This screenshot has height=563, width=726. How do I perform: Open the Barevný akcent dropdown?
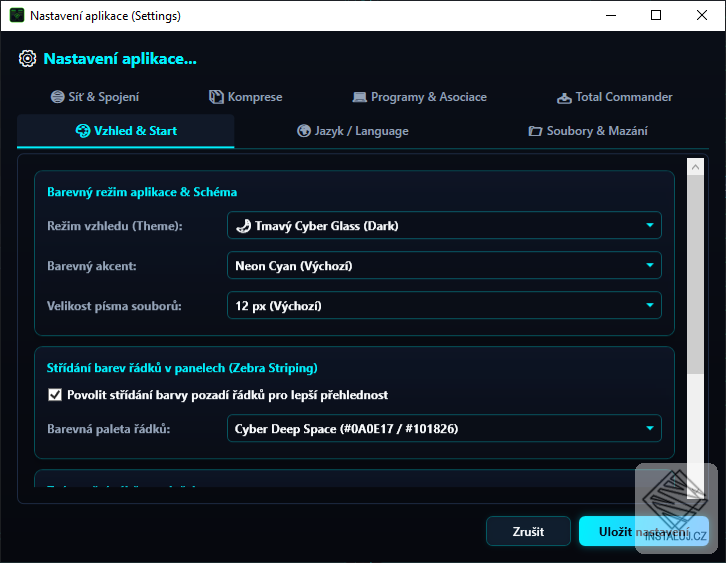(444, 265)
